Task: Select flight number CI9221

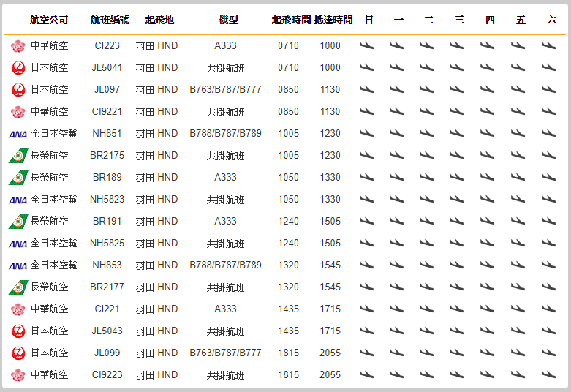Action: (x=107, y=111)
